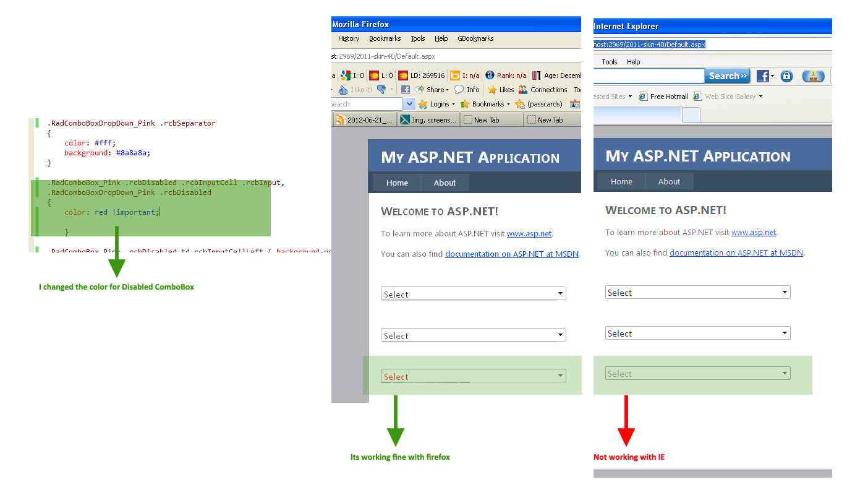Viewport: 868px width, 495px height.
Task: Switch to the 2012-06-21 tab in Firefox
Action: 365,120
